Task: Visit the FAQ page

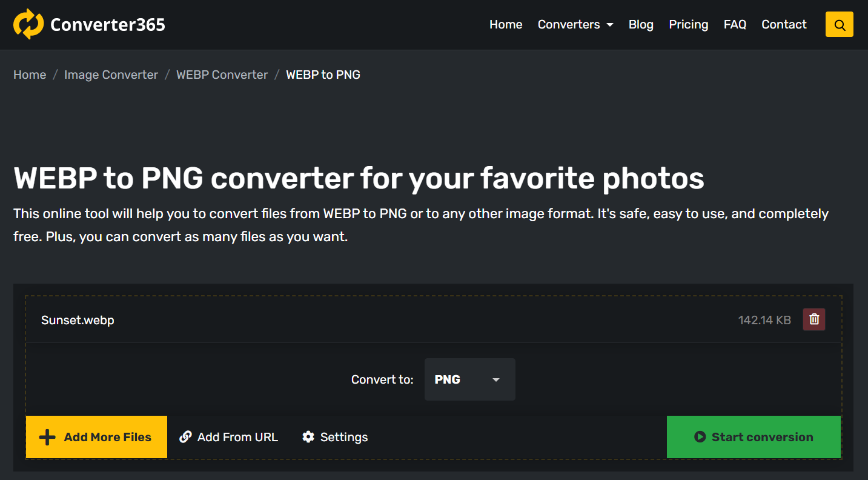Action: [735, 25]
